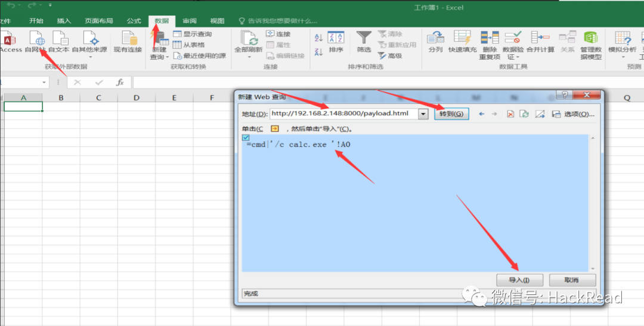Screen dimensions: 644x326
Task: Click the Go (转到) button
Action: tap(451, 114)
